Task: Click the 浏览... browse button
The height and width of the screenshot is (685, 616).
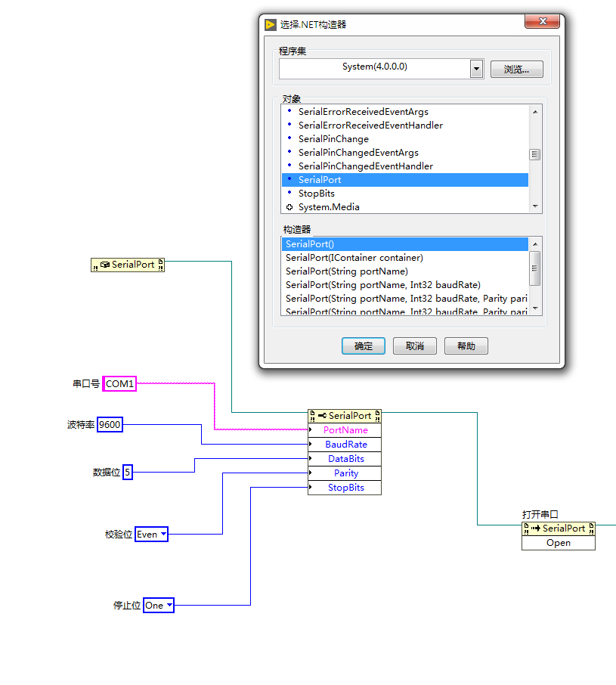Action: point(516,69)
